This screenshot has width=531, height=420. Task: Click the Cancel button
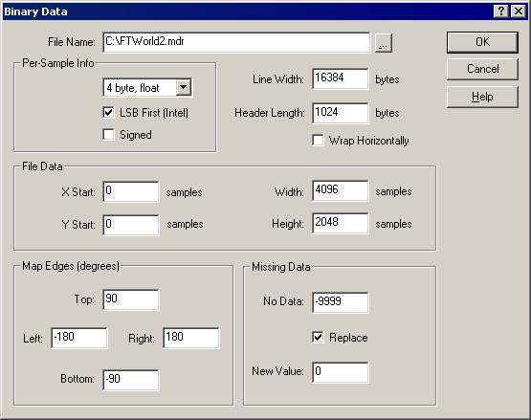click(482, 69)
